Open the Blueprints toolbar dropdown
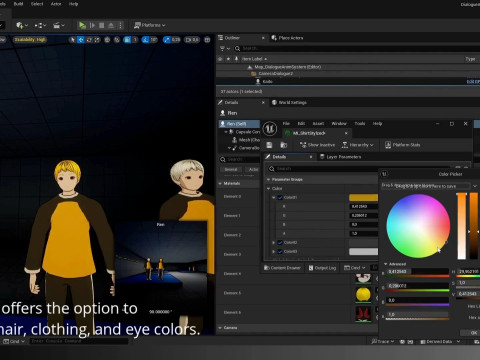480x360 pixels. pyautogui.click(x=41, y=25)
